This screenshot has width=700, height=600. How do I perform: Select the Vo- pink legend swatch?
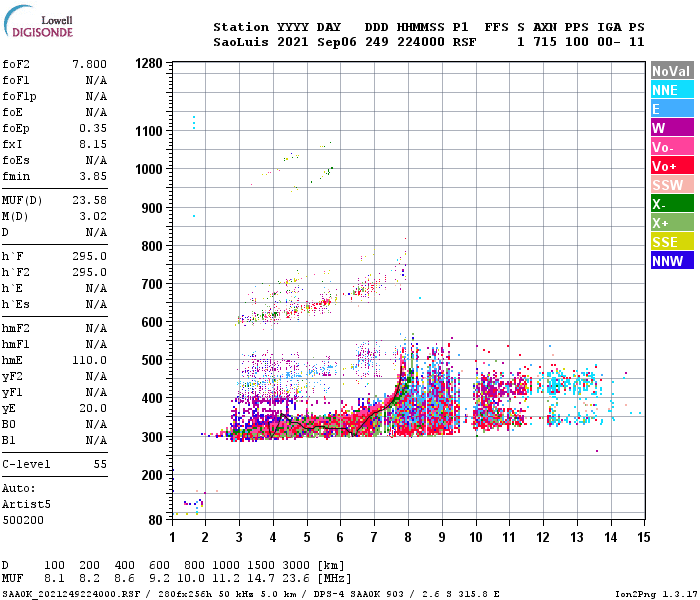click(x=672, y=147)
